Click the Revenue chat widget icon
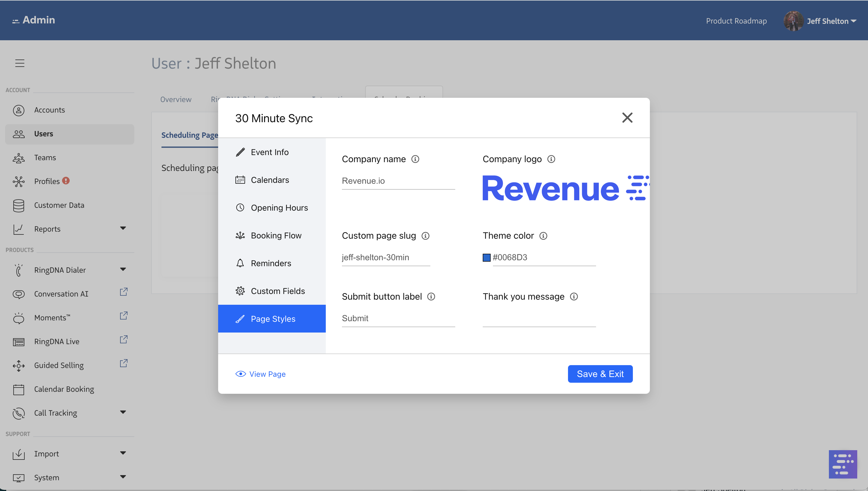Image resolution: width=868 pixels, height=491 pixels. [x=843, y=464]
